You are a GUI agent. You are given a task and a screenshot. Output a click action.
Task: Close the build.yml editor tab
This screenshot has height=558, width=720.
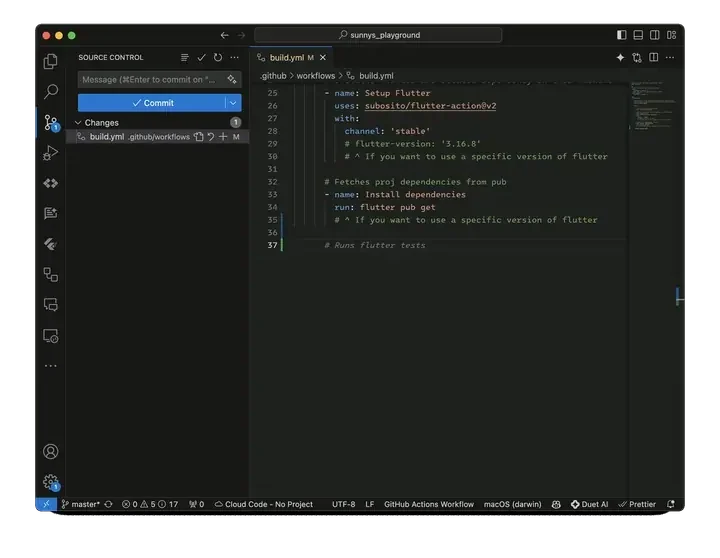tap(323, 57)
